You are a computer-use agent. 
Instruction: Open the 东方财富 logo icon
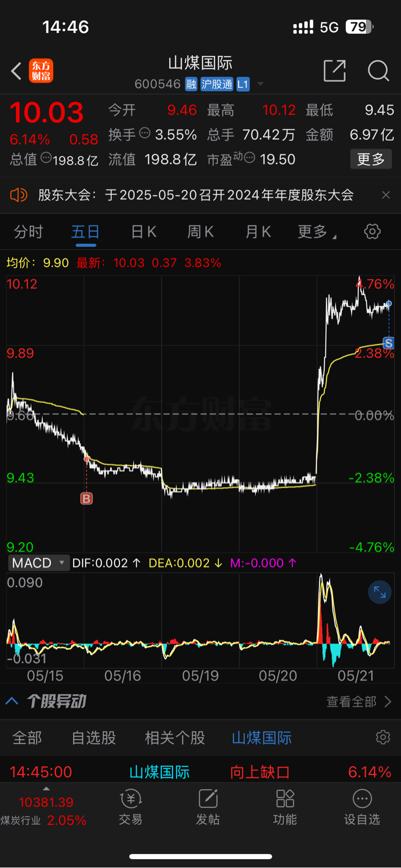point(41,71)
